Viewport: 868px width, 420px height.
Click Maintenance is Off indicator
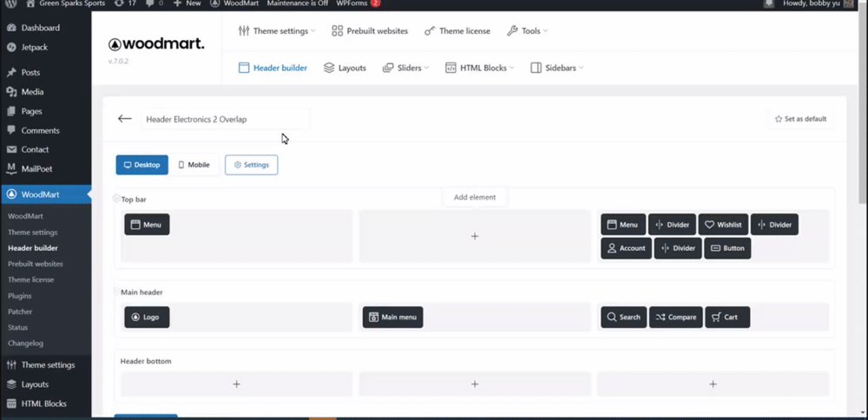coord(297,3)
